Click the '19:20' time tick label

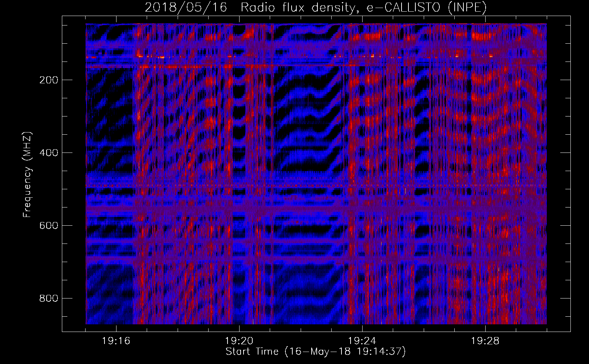pyautogui.click(x=239, y=341)
